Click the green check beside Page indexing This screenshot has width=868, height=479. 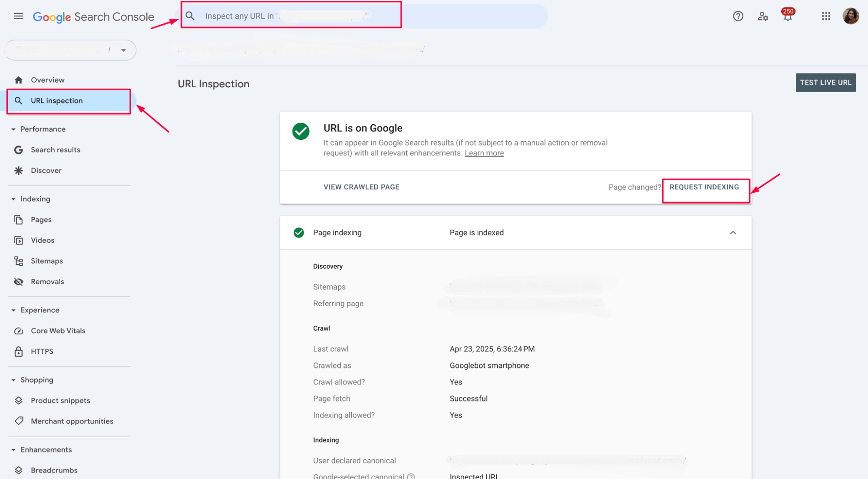coord(299,233)
